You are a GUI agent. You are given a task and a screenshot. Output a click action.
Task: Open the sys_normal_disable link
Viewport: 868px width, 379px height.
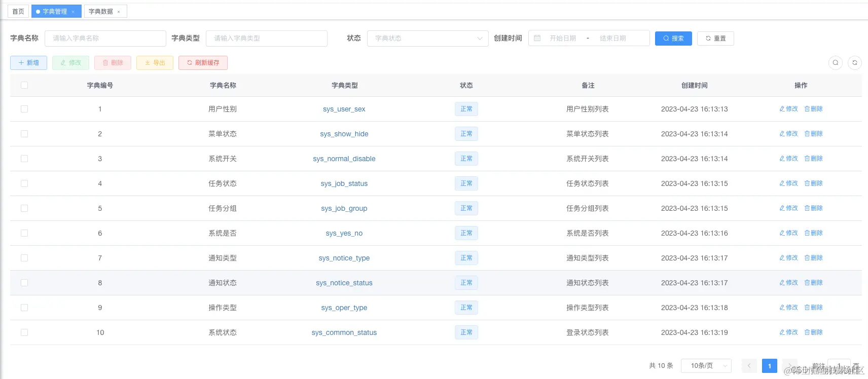point(344,159)
